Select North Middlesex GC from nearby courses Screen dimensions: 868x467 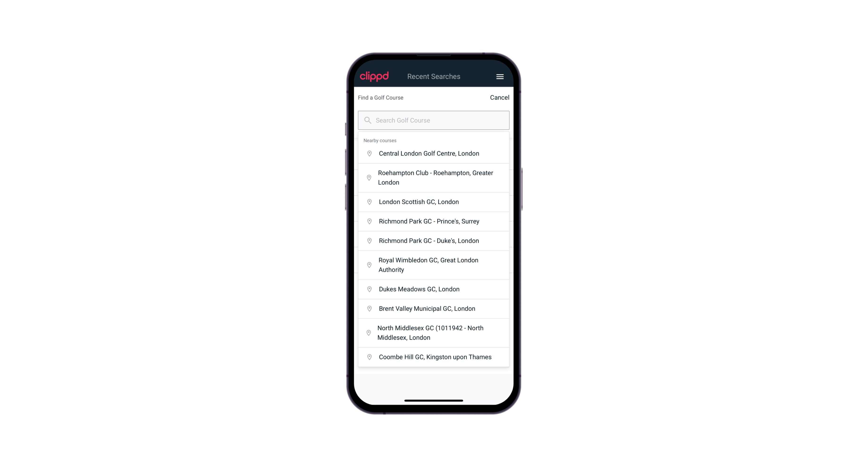pos(434,333)
